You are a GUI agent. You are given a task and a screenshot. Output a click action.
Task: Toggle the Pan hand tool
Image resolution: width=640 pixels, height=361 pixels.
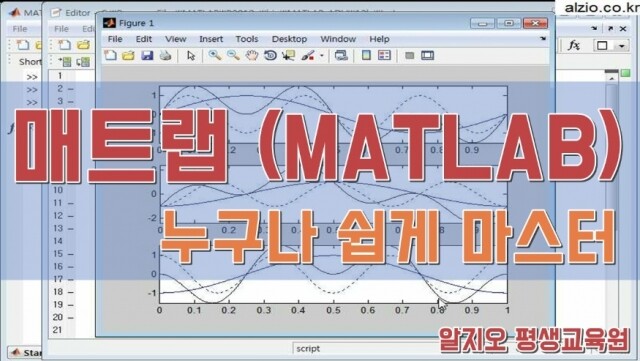click(252, 55)
